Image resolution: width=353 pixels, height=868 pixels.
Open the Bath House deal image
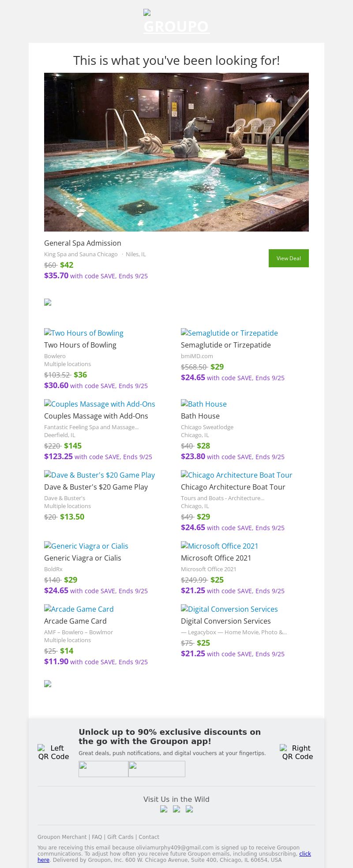click(204, 404)
